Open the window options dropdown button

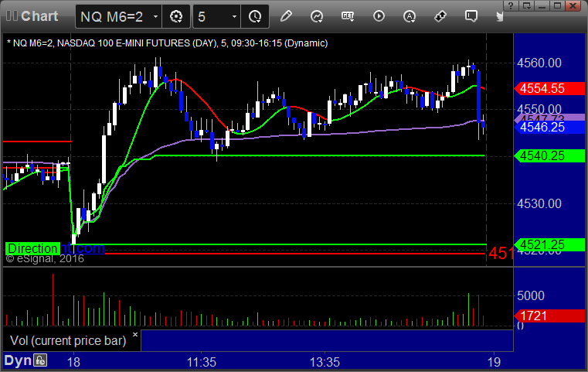click(526, 5)
